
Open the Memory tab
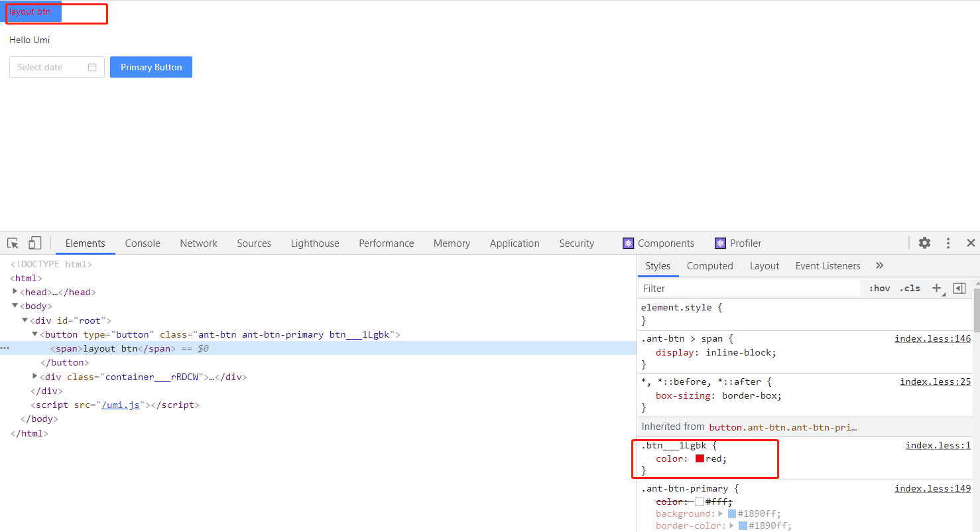pos(452,243)
